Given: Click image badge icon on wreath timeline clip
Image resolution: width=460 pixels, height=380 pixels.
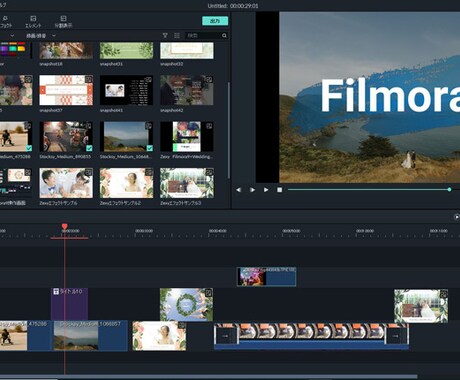Looking at the screenshot, I should point(209,293).
